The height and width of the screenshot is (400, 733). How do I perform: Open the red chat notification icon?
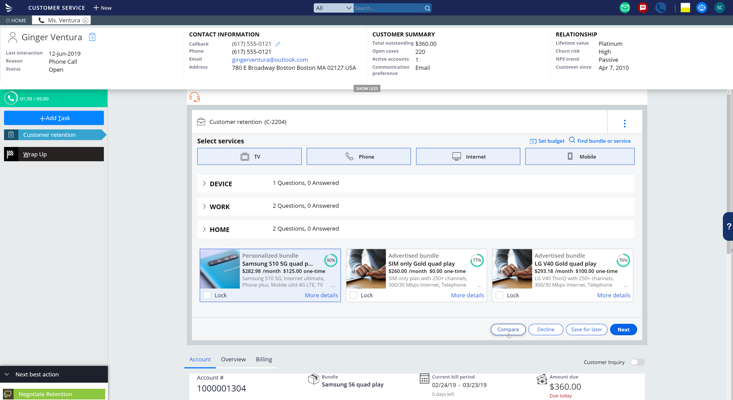(643, 8)
